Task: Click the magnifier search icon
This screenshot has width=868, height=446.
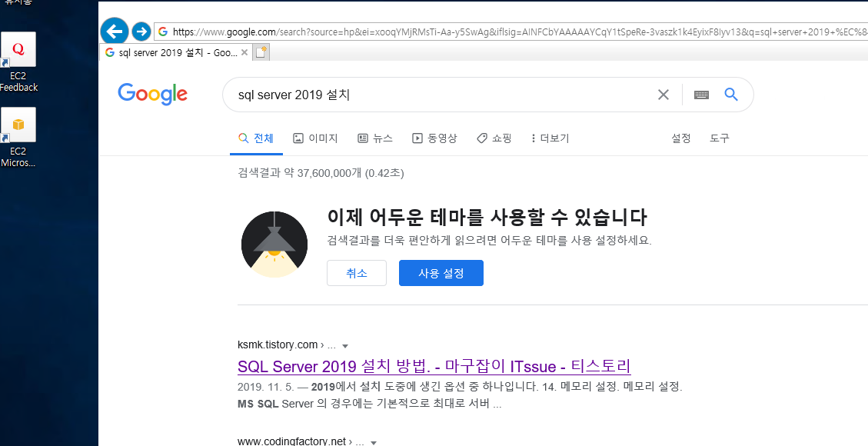Action: (x=731, y=95)
